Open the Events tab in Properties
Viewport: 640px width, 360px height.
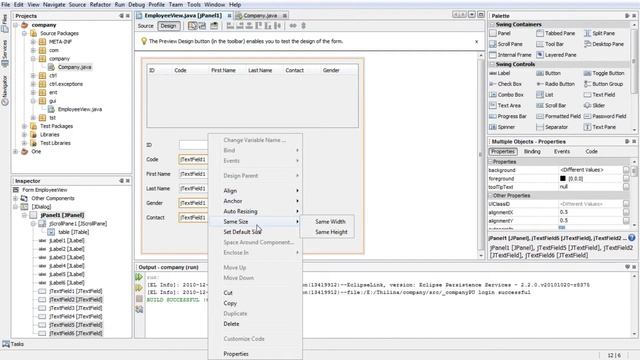(562, 151)
